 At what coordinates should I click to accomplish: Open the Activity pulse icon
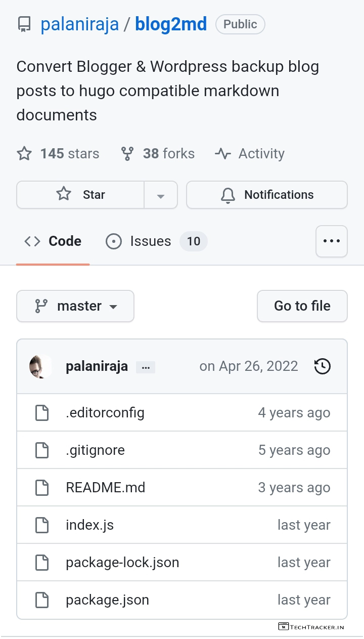pyautogui.click(x=223, y=154)
